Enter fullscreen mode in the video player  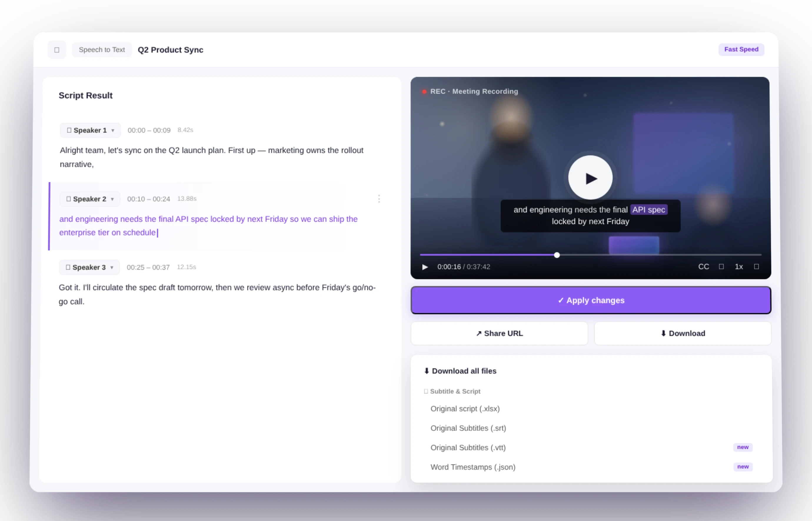756,267
